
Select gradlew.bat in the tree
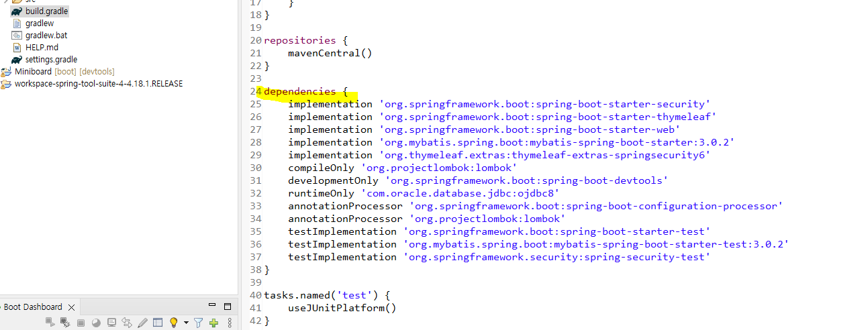(46, 36)
